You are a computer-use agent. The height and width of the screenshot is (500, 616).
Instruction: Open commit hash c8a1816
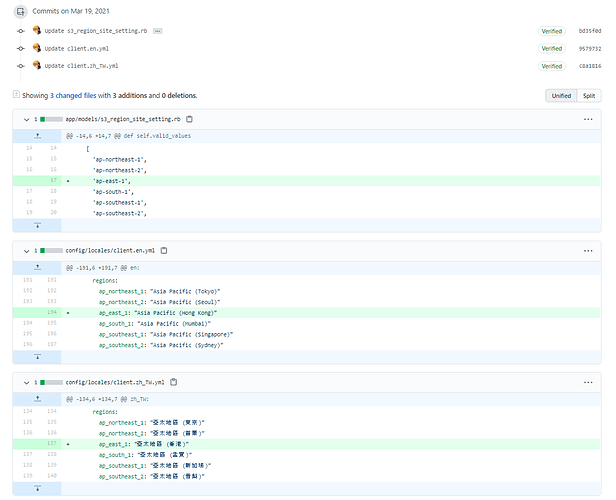[x=590, y=66]
